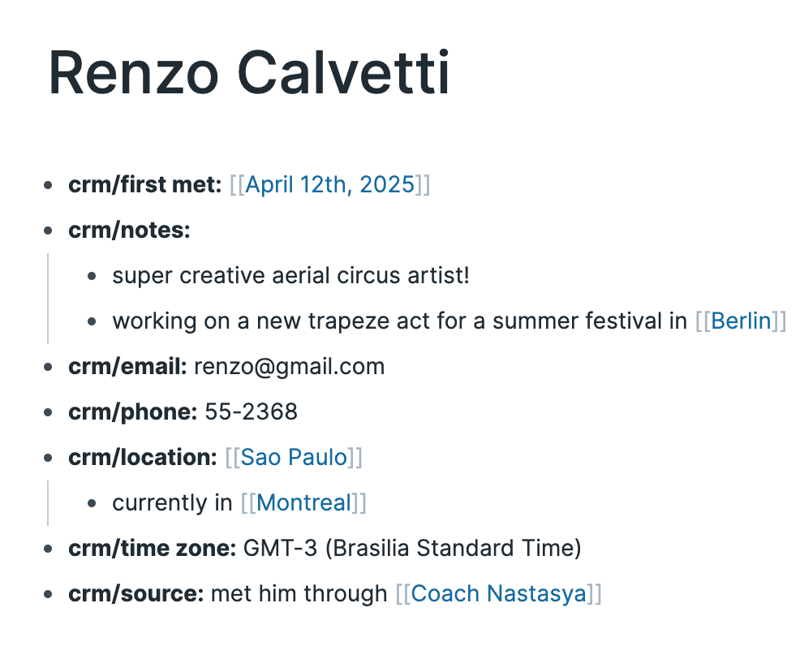
Task: Click the bullet beside crm/phone
Action: tap(48, 412)
